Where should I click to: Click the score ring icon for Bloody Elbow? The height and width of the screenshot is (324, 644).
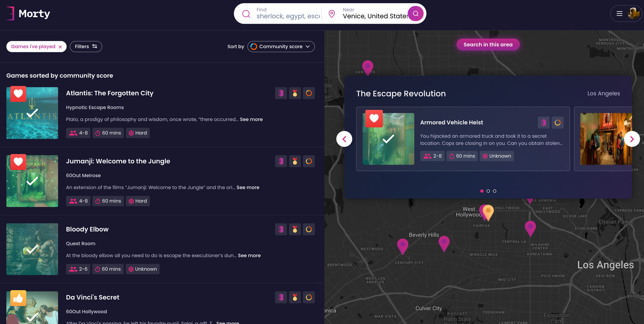click(x=309, y=229)
